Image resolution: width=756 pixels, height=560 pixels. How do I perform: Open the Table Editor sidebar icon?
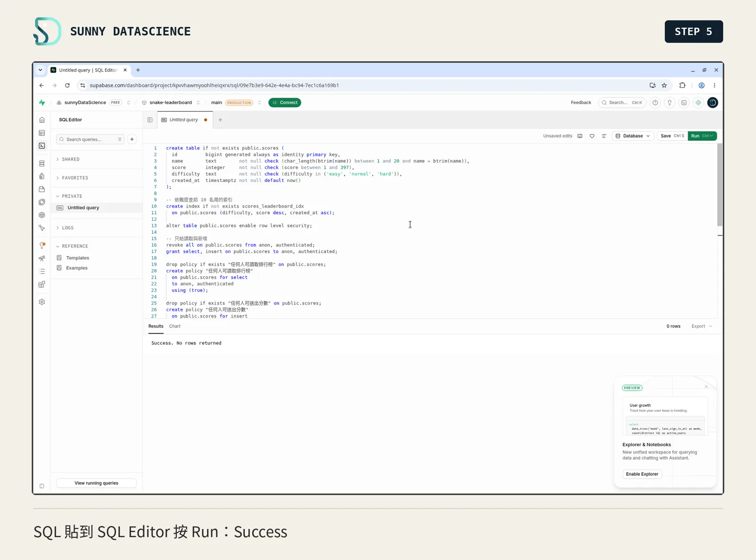[x=42, y=133]
